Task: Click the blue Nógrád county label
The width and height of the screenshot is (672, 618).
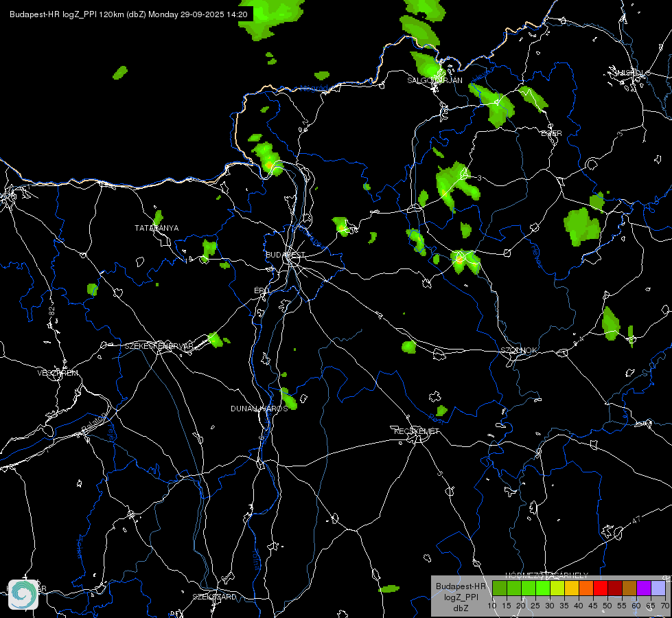Action: [314, 89]
